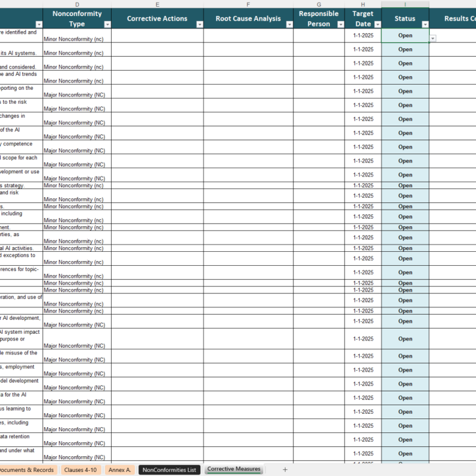Viewport: 476px width, 476px height.
Task: Select the Corrective Measures sheet tab
Action: [x=234, y=469]
